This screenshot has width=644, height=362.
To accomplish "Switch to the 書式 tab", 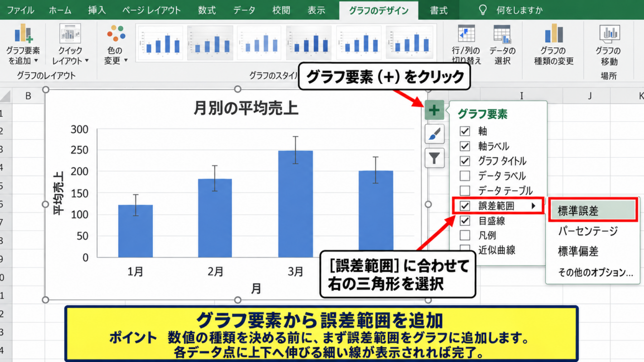I will [439, 10].
